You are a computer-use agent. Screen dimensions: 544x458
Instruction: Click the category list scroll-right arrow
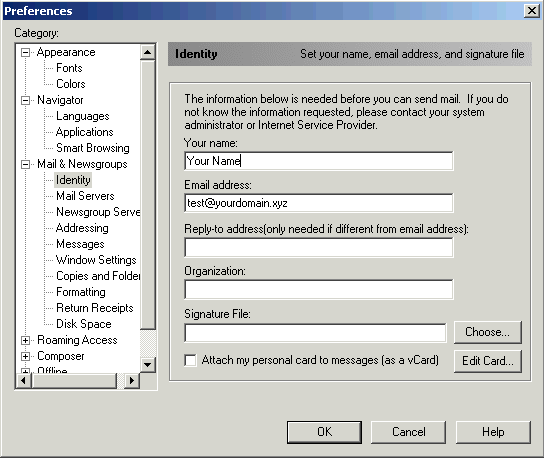click(x=132, y=381)
